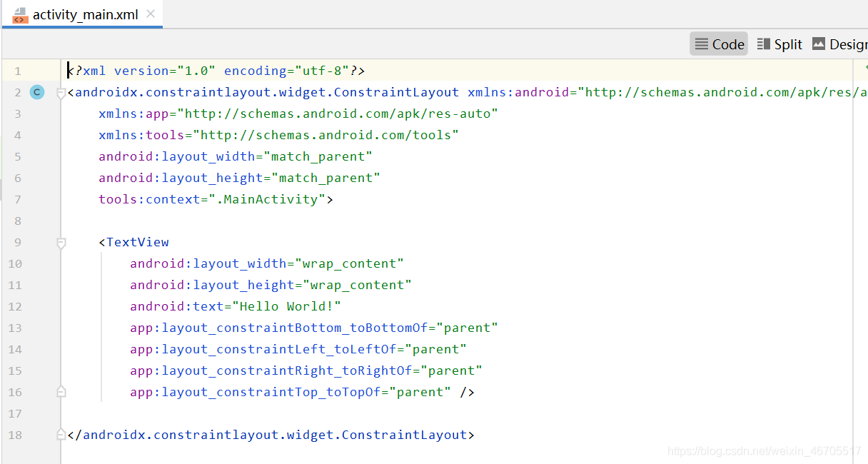The height and width of the screenshot is (464, 868).
Task: Place cursor on empty line 8
Action: pos(457,221)
